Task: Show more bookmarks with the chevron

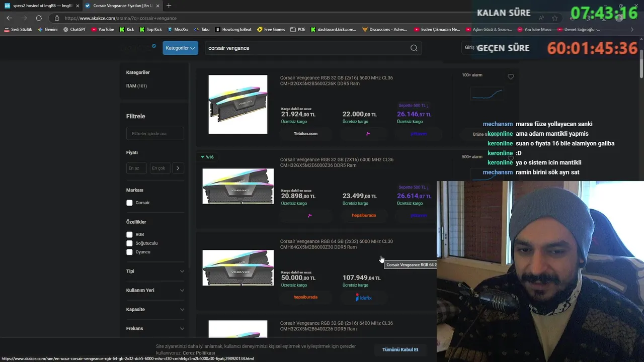Action: point(632,29)
